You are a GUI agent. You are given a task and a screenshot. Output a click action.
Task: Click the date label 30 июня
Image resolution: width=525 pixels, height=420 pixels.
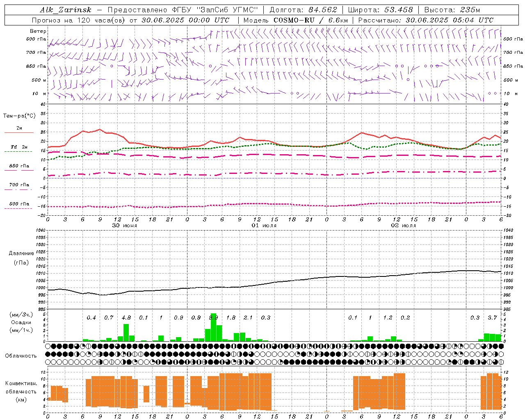point(125,226)
